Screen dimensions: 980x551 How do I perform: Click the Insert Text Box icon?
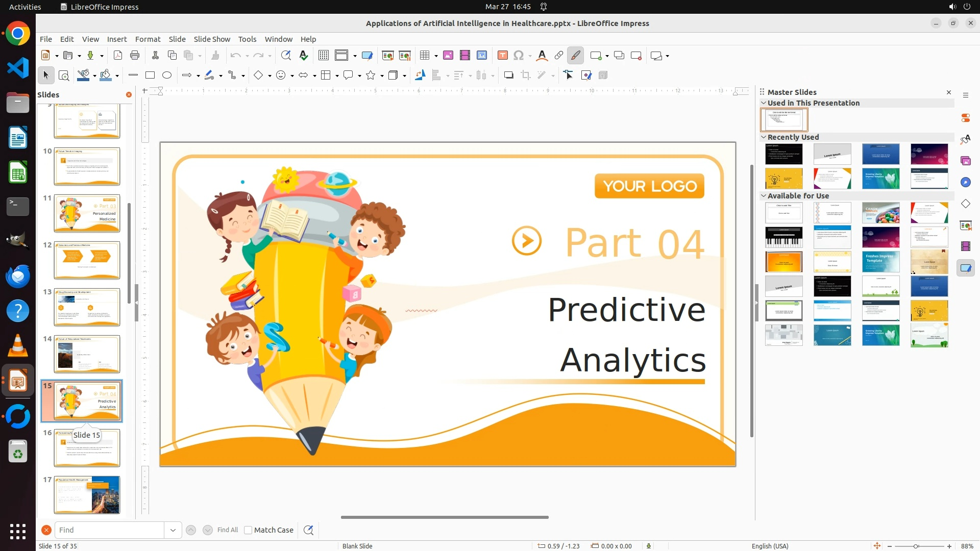(502, 56)
